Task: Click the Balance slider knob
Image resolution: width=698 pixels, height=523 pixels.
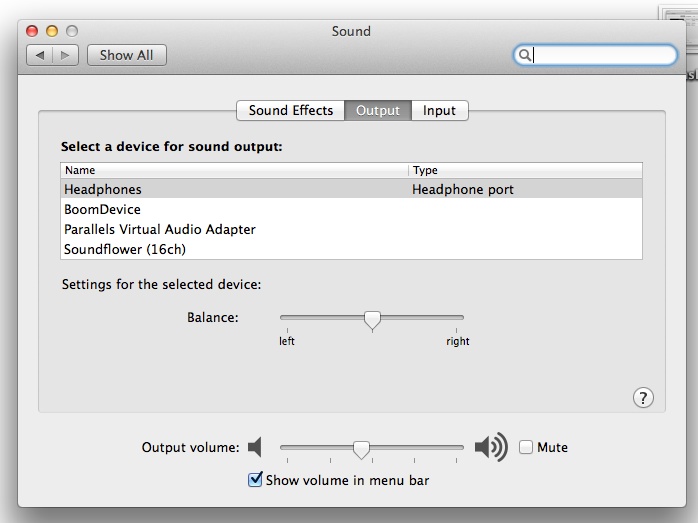Action: 372,320
